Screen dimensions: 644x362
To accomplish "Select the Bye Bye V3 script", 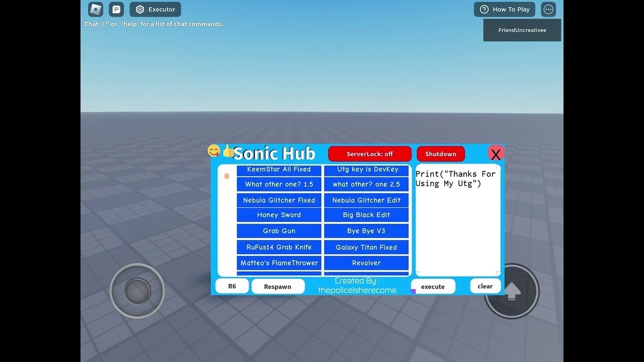I will pos(366,231).
